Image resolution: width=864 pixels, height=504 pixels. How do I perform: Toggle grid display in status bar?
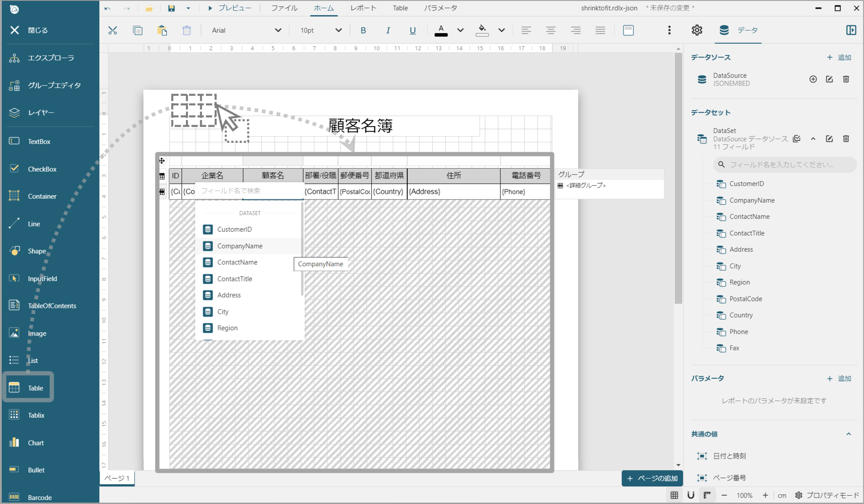(x=674, y=496)
